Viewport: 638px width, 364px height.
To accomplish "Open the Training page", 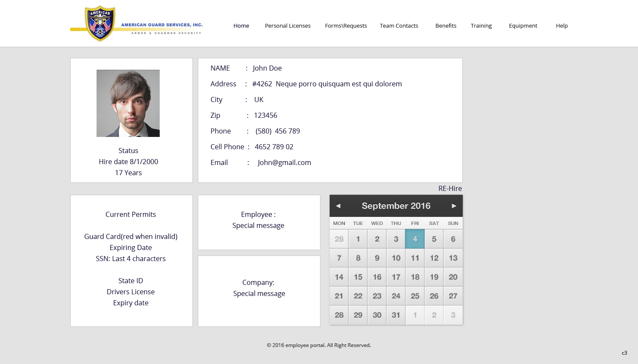I will click(481, 26).
